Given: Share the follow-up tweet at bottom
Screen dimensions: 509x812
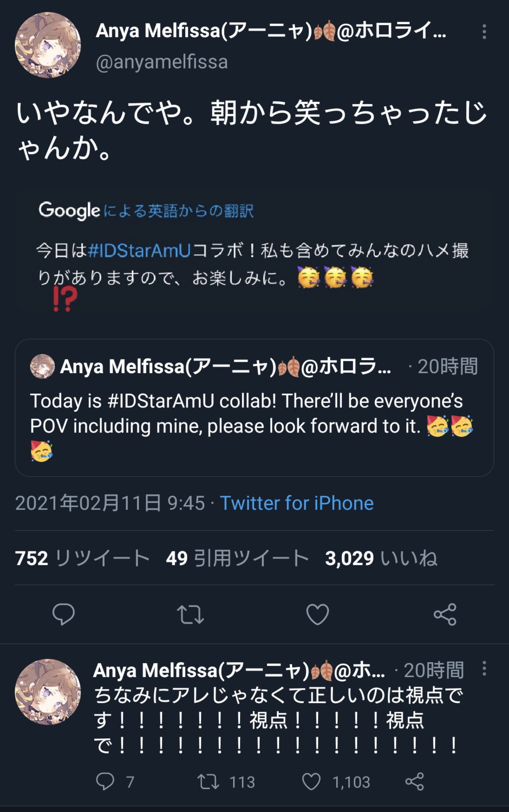Looking at the screenshot, I should pyautogui.click(x=415, y=782).
